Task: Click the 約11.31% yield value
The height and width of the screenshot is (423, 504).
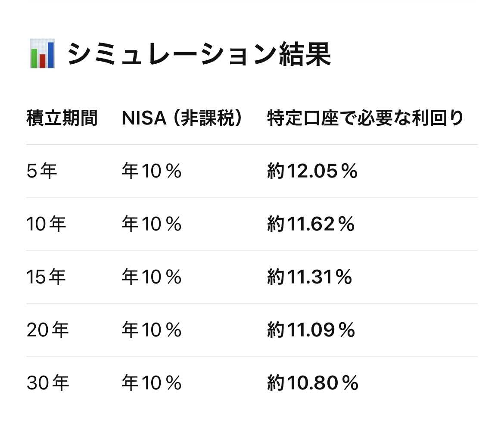Action: pos(309,277)
